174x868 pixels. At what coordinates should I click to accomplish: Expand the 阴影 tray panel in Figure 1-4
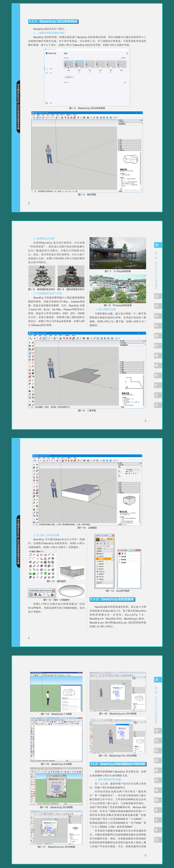coord(129,147)
